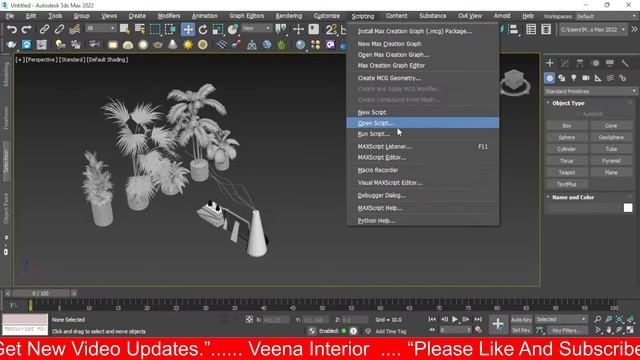Open the Modifiers menu
640x360 pixels.
point(169,16)
